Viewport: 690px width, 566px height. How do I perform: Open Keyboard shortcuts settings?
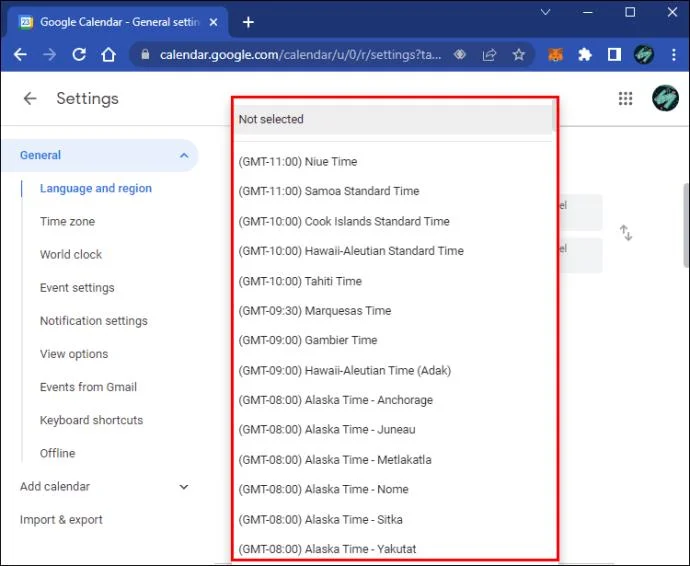(x=92, y=420)
